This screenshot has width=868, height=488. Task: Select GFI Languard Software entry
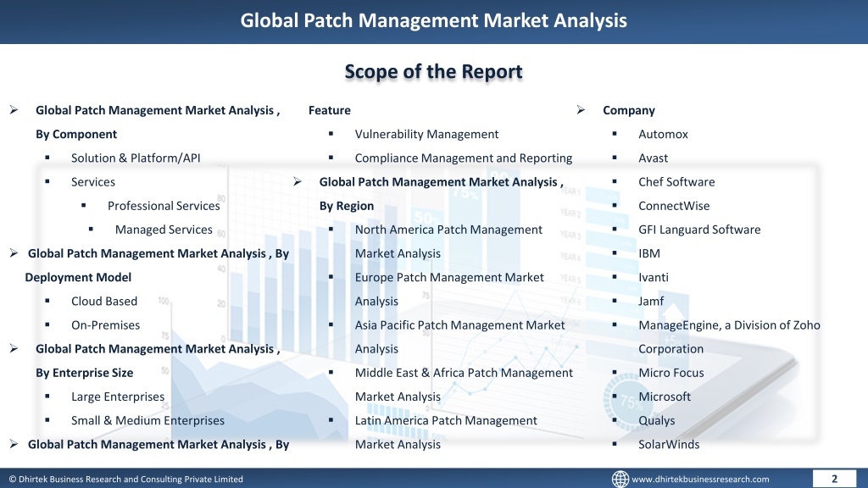pyautogui.click(x=699, y=229)
